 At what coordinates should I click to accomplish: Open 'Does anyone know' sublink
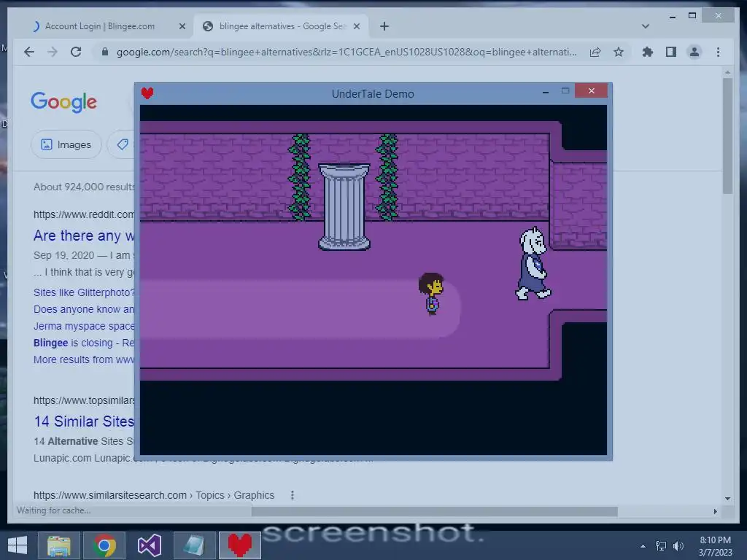tap(84, 309)
